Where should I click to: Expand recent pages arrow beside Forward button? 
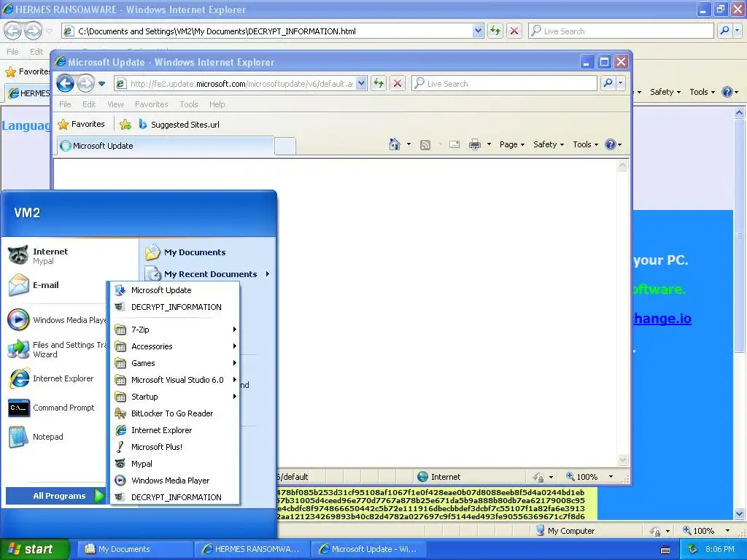[x=101, y=84]
